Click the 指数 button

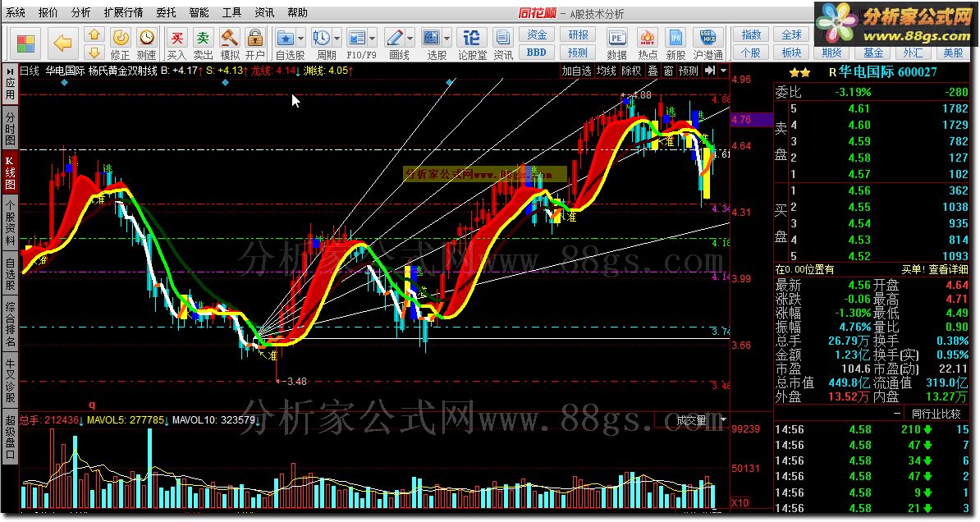point(751,35)
